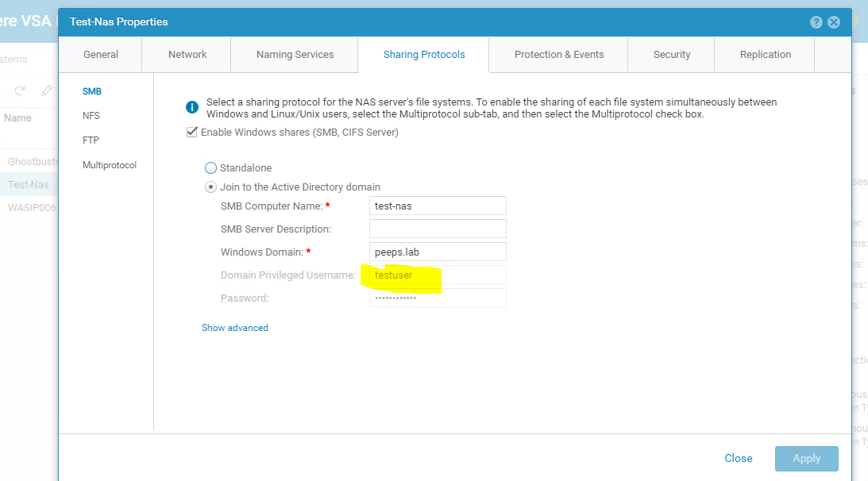Open the Security tab
868x481 pixels.
click(671, 54)
